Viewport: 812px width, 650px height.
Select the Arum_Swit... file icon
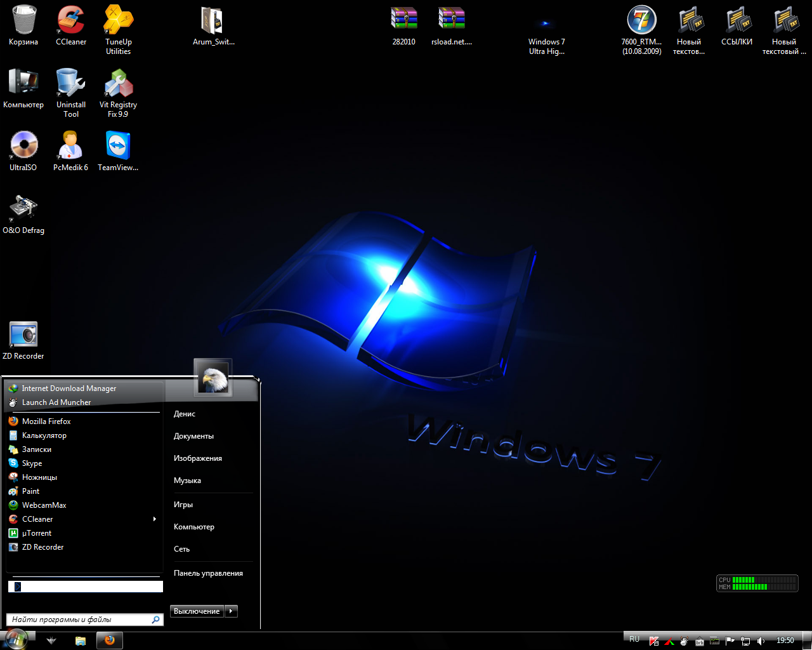click(214, 25)
